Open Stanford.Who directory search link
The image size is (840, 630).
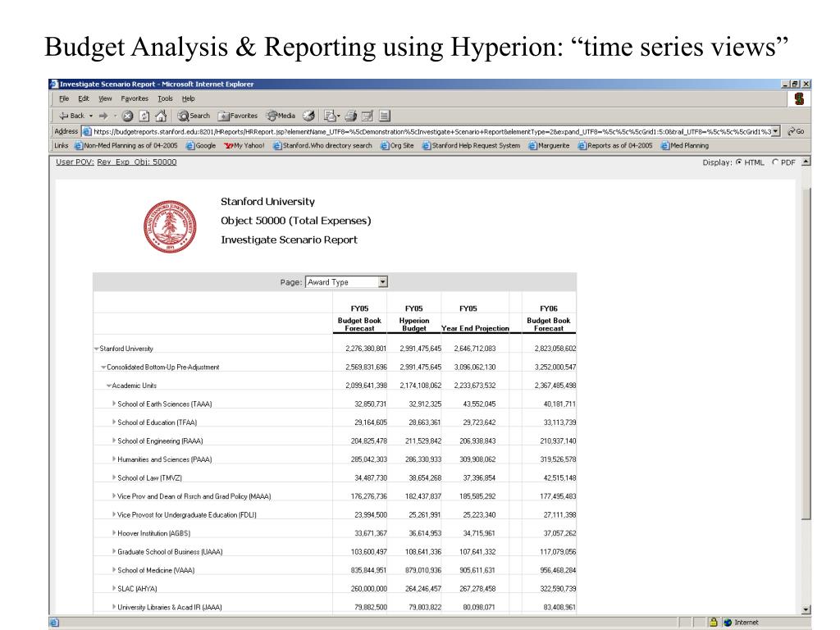pyautogui.click(x=322, y=146)
